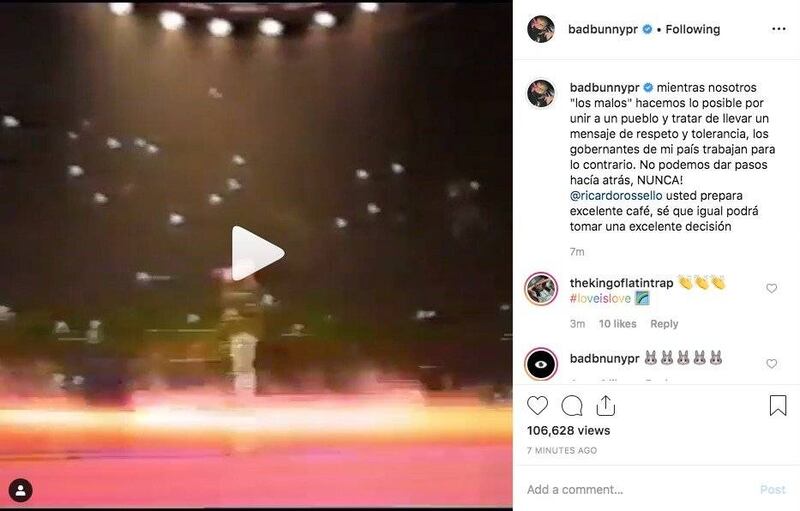Image resolution: width=800 pixels, height=511 pixels.
Task: Open the #loveislove hashtag
Action: pos(600,298)
